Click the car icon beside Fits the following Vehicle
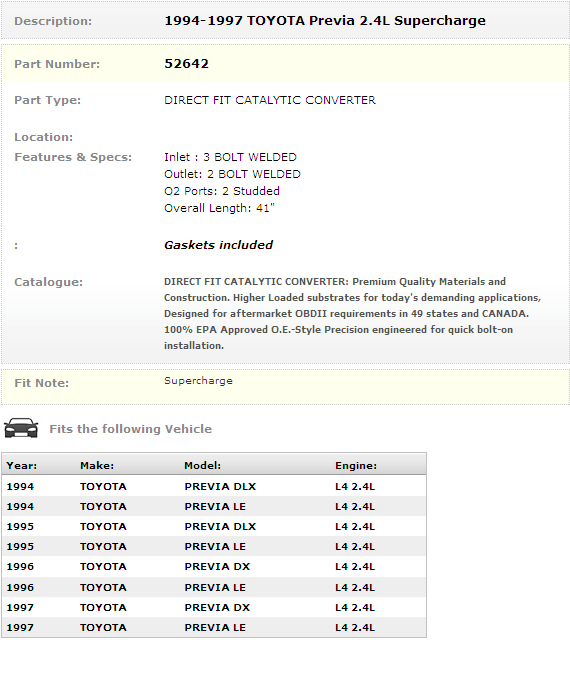This screenshot has height=697, width=570. [x=21, y=428]
